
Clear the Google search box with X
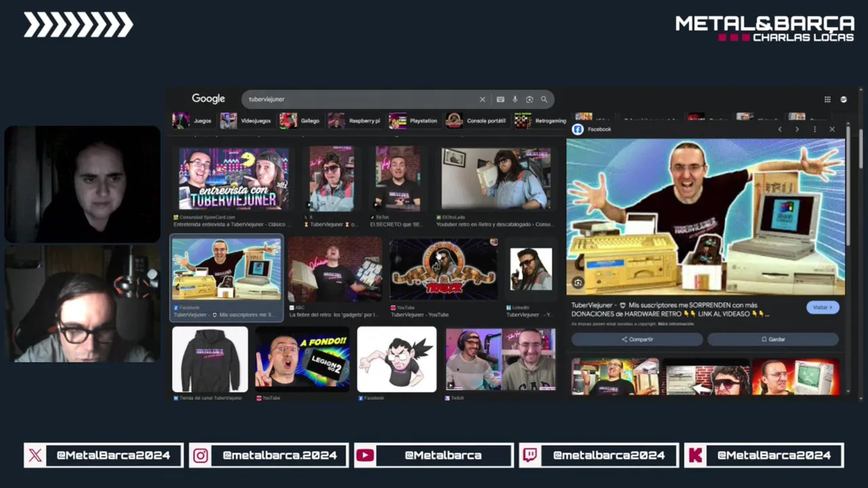pos(482,100)
